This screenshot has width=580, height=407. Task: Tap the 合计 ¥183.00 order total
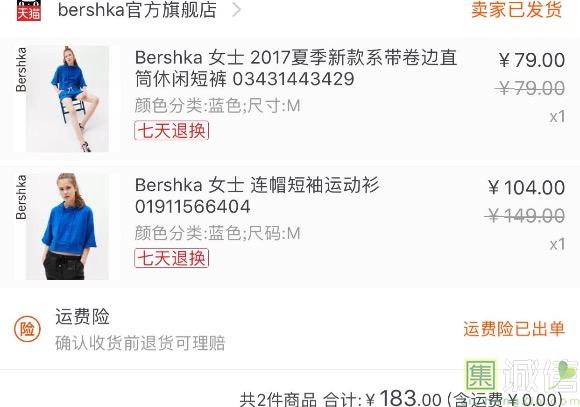click(x=382, y=399)
